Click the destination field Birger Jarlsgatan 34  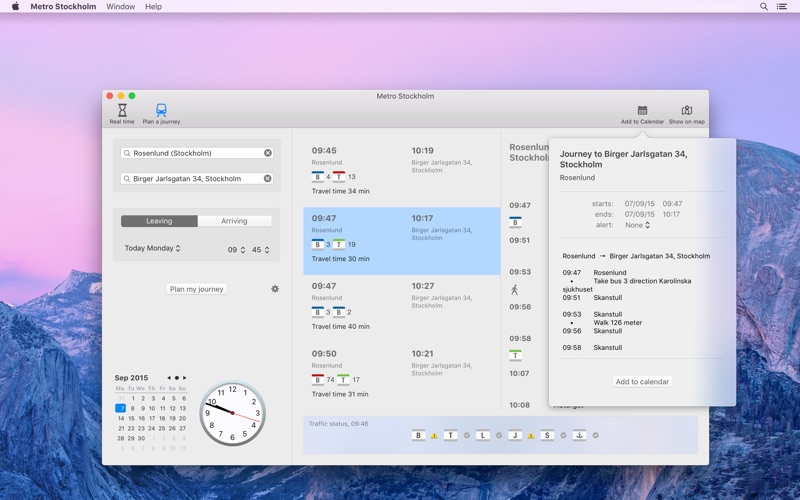coord(197,179)
